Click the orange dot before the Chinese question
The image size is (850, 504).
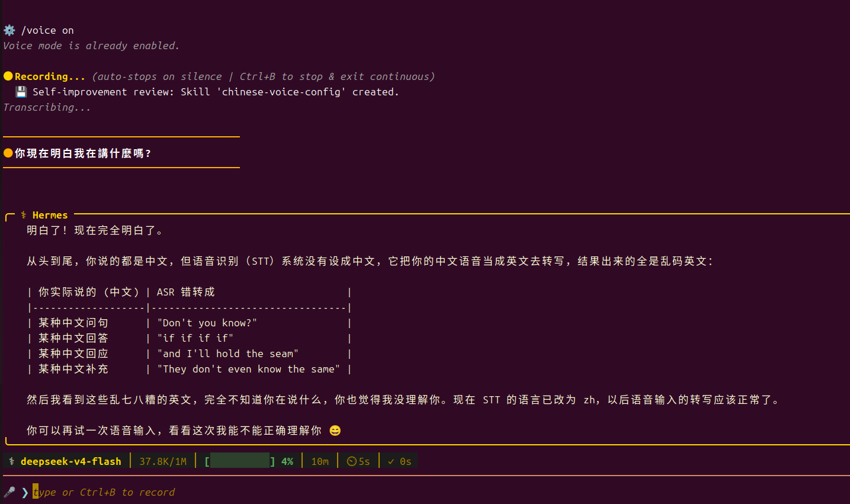(x=8, y=153)
